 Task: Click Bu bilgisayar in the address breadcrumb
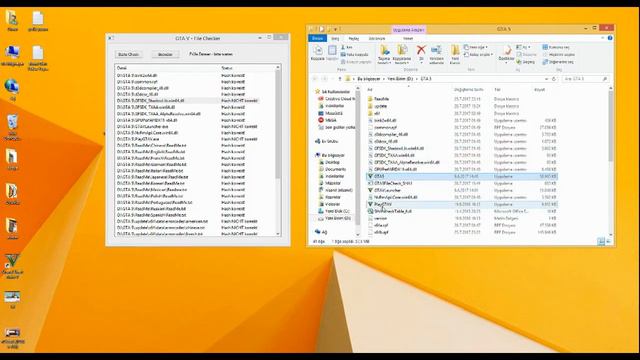point(369,79)
